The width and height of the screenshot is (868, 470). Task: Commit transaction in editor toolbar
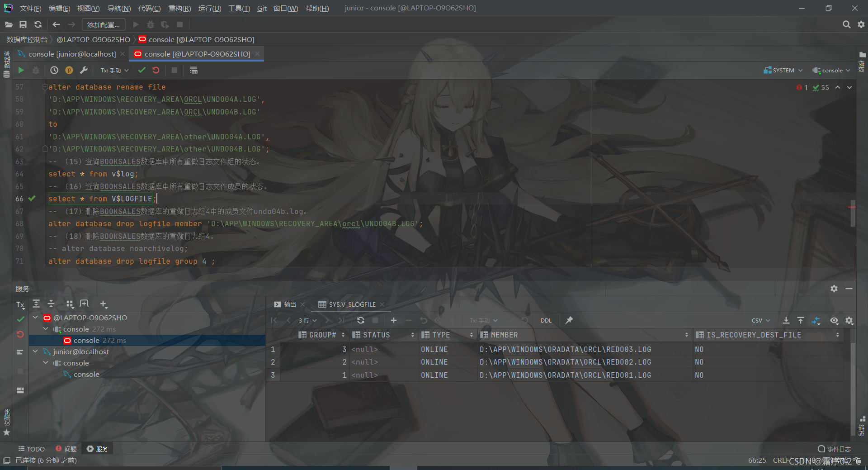coord(142,70)
